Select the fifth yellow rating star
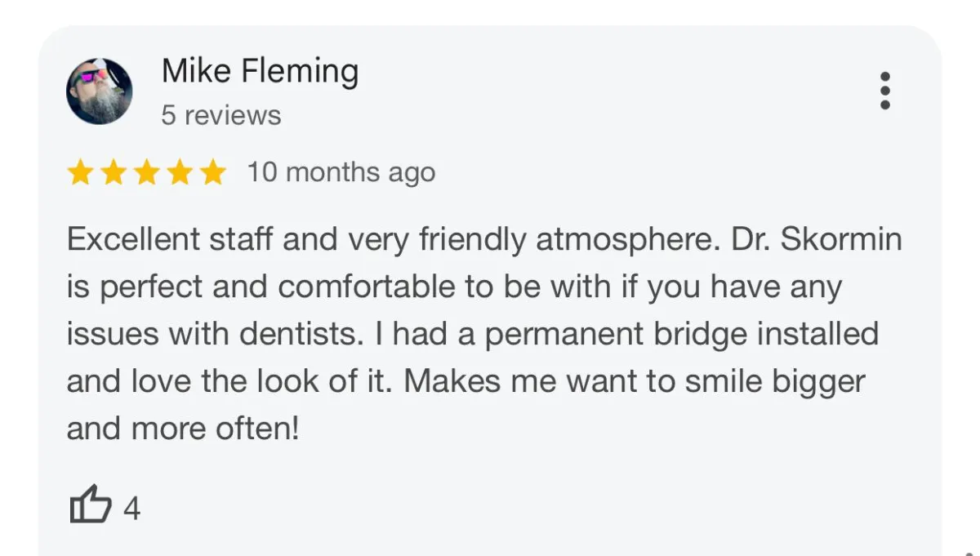Image resolution: width=980 pixels, height=556 pixels. click(212, 173)
